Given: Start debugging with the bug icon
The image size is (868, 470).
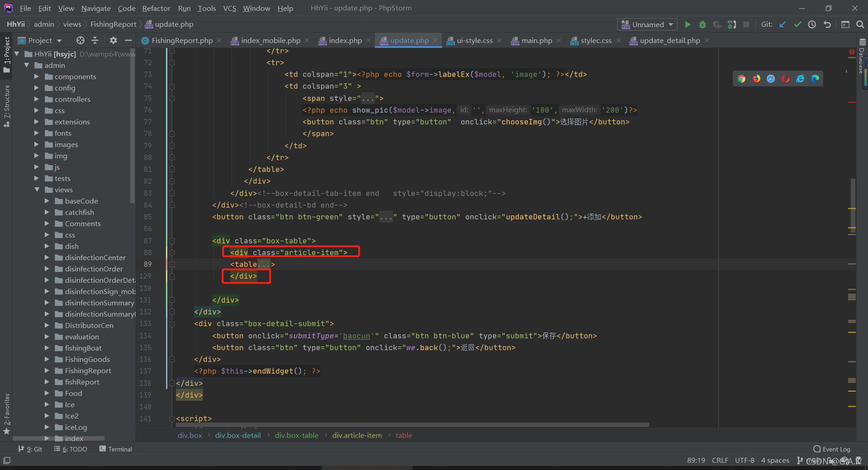Looking at the screenshot, I should [703, 24].
